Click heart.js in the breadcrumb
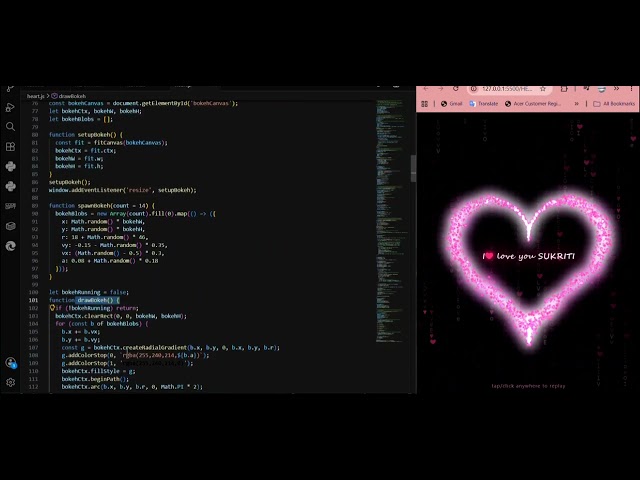This screenshot has height=480, width=640. click(36, 96)
